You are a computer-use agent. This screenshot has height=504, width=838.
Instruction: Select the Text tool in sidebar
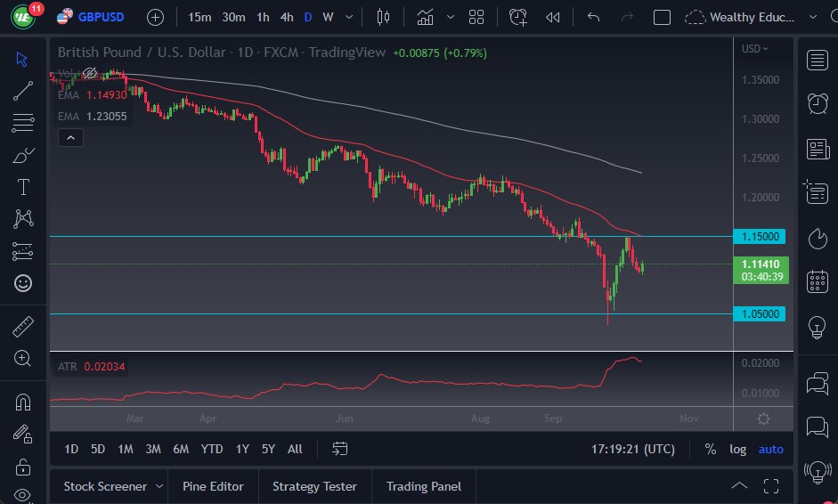(23, 187)
